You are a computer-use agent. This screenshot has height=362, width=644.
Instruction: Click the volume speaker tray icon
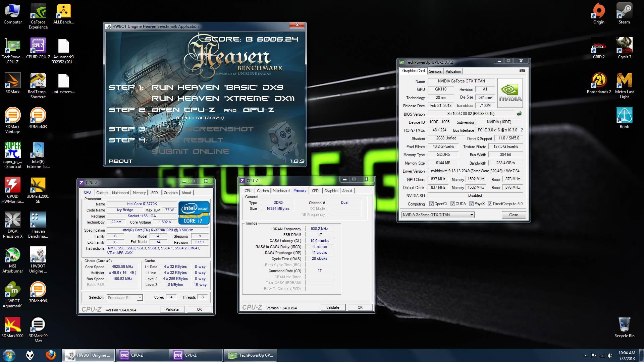click(x=610, y=356)
